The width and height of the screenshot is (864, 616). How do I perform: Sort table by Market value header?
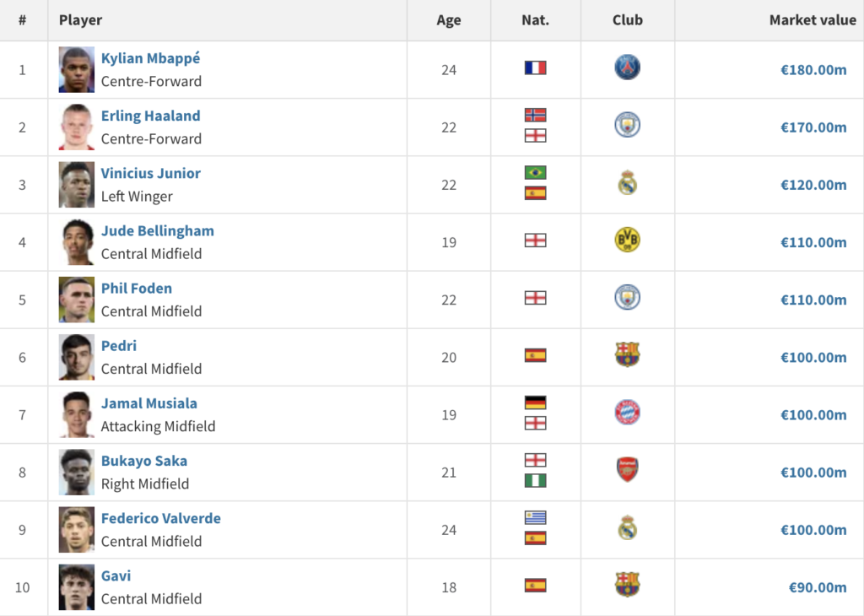click(x=813, y=20)
